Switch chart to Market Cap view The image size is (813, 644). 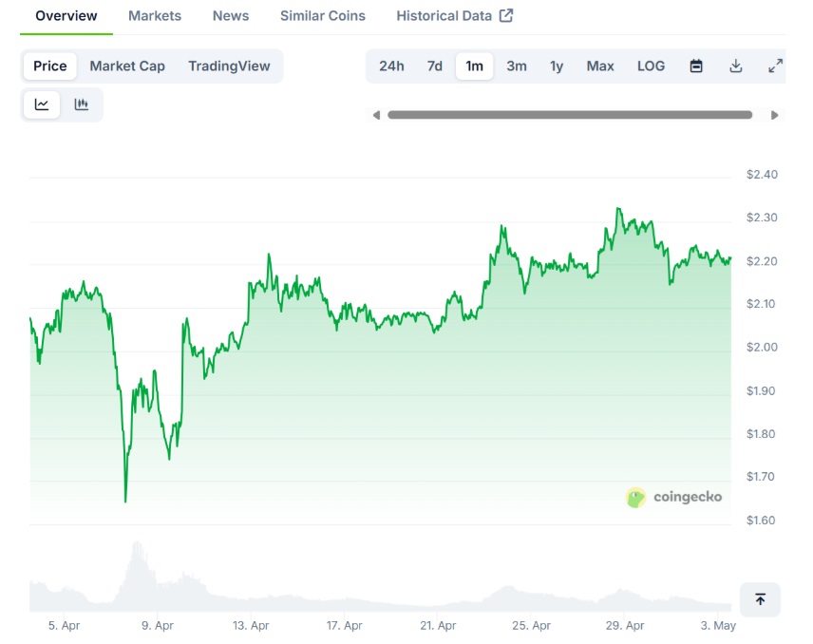(x=126, y=66)
